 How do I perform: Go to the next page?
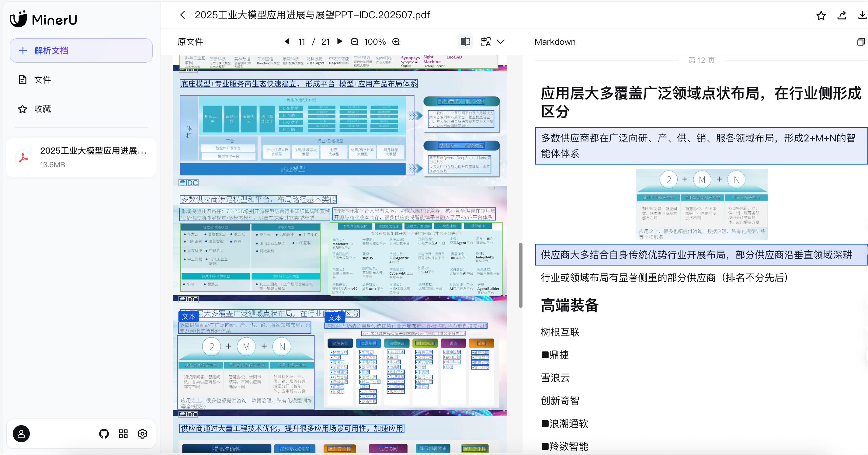[x=340, y=41]
